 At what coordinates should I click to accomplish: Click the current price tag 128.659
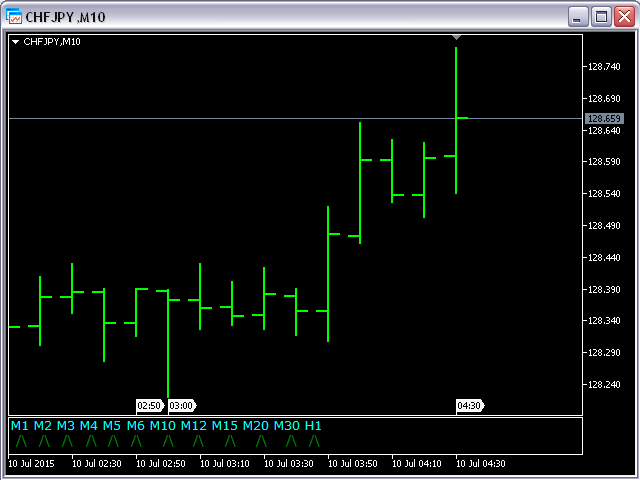click(604, 118)
